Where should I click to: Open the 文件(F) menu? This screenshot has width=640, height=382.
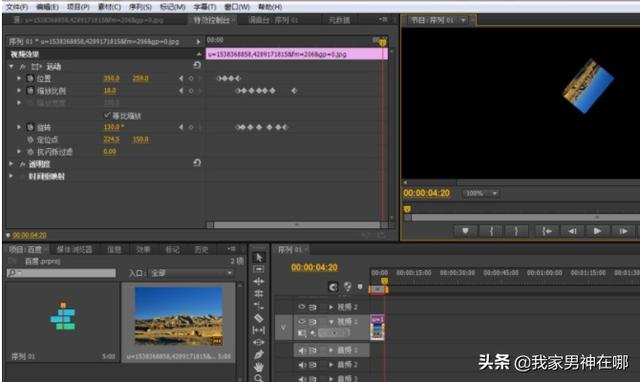[x=17, y=7]
